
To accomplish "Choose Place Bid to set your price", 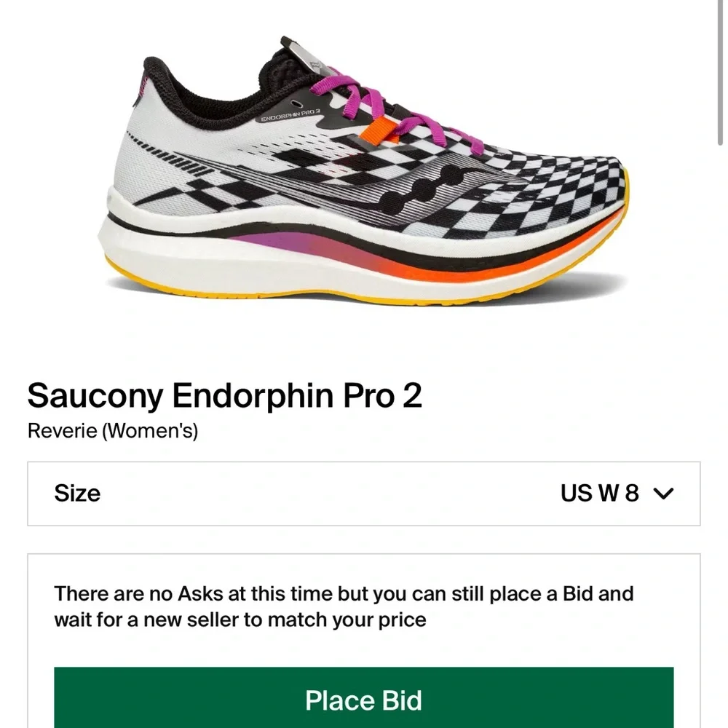I will [364, 700].
